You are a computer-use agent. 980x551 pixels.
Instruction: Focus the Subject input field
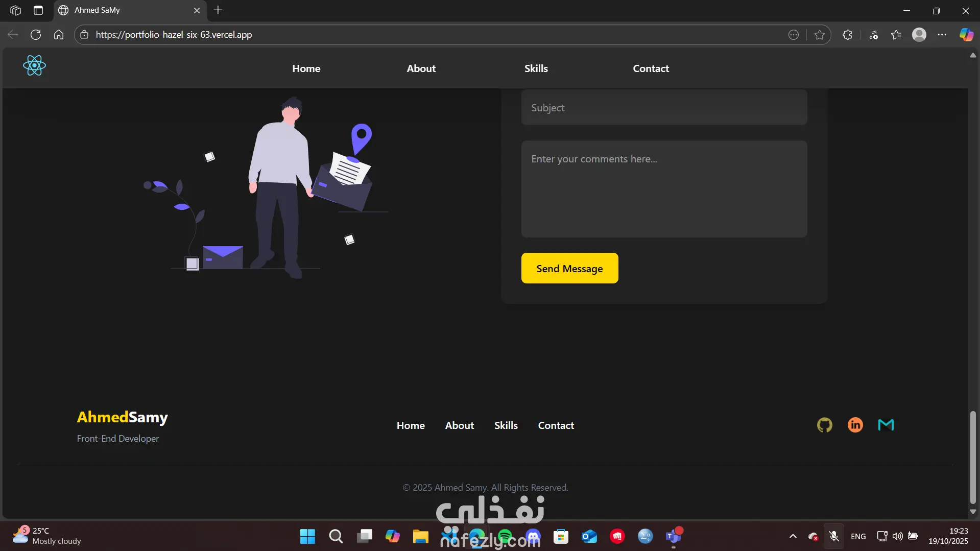(664, 107)
